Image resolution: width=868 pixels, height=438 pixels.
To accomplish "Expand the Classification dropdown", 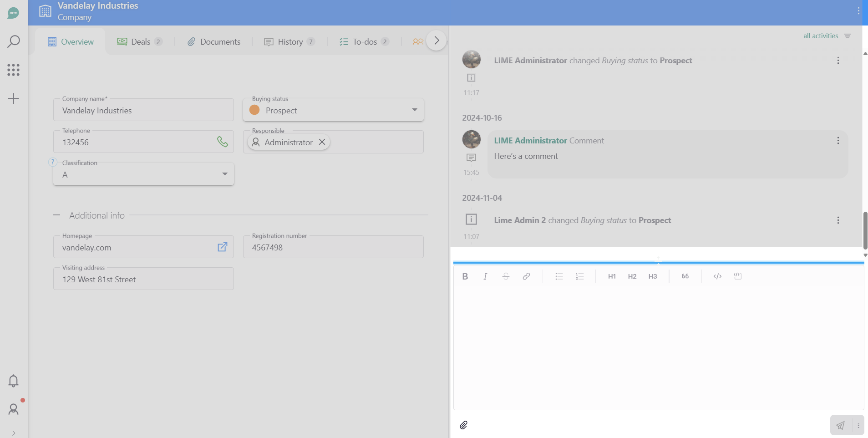I will click(224, 174).
